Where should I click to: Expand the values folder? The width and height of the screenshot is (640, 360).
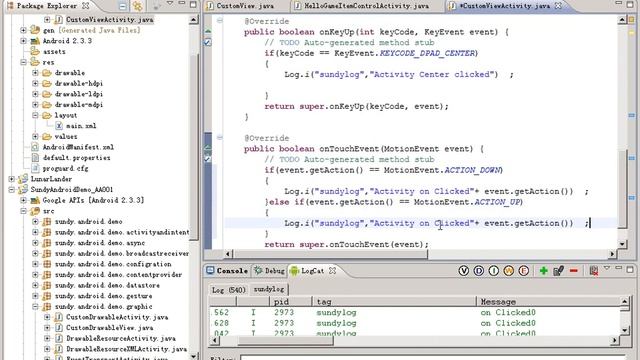click(x=35, y=136)
